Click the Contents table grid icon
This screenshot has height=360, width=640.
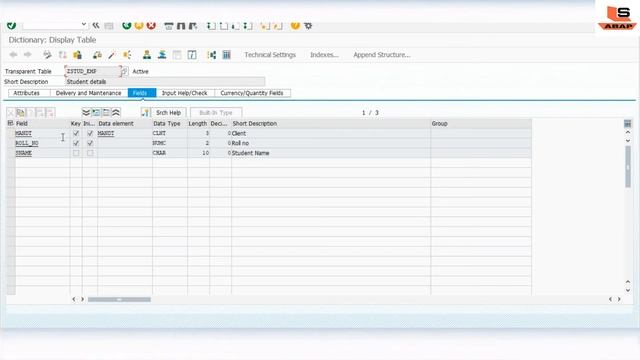(x=227, y=55)
